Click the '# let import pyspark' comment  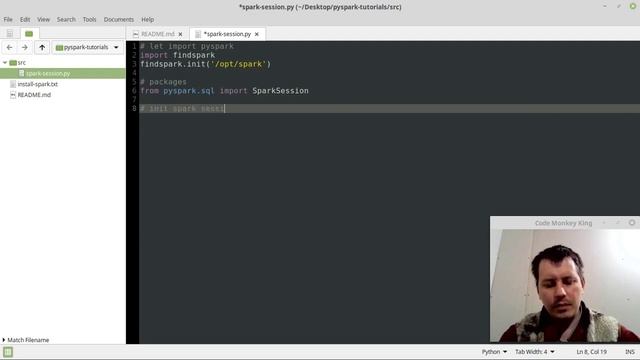(x=187, y=46)
